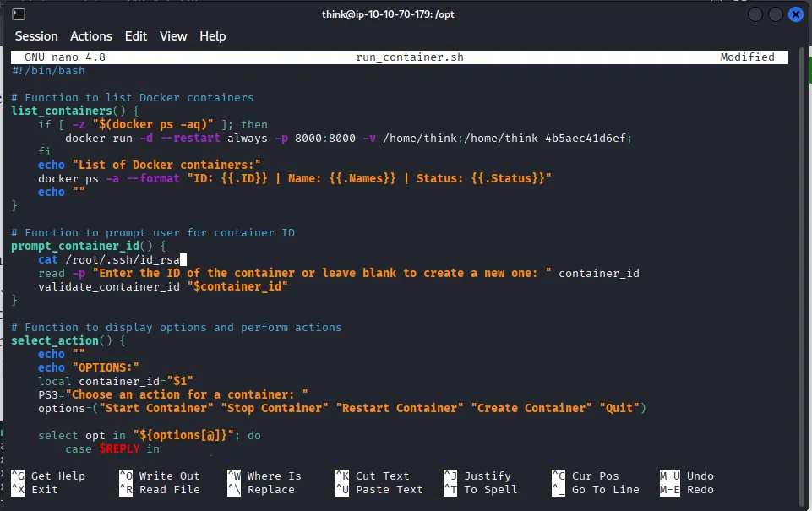This screenshot has height=511, width=812.
Task: Click the ^T To Spell shortcut
Action: pyautogui.click(x=481, y=489)
